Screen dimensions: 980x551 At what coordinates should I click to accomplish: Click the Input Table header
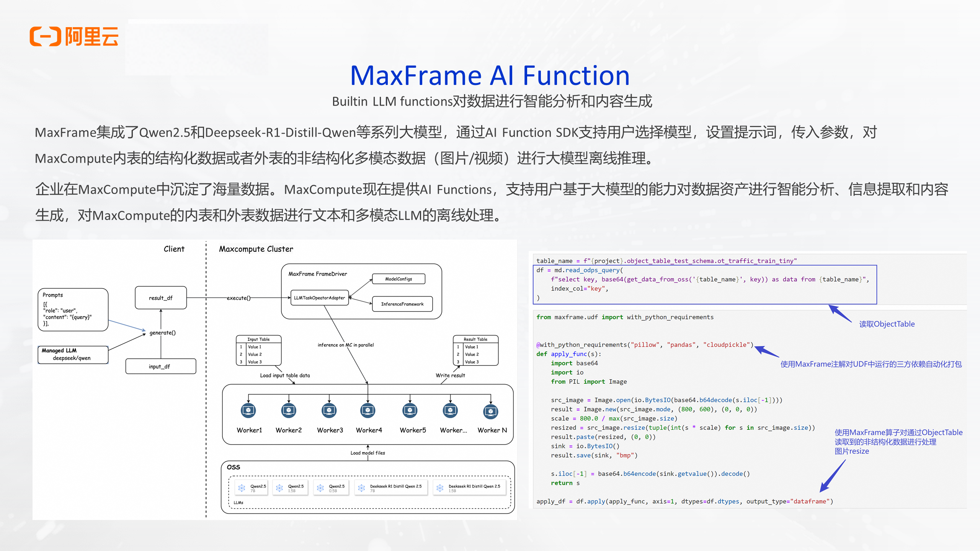258,339
